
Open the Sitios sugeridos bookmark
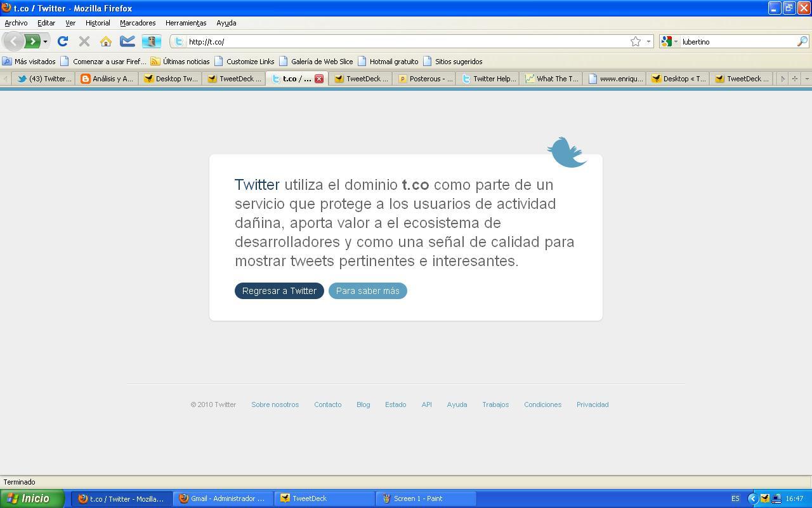click(x=452, y=62)
